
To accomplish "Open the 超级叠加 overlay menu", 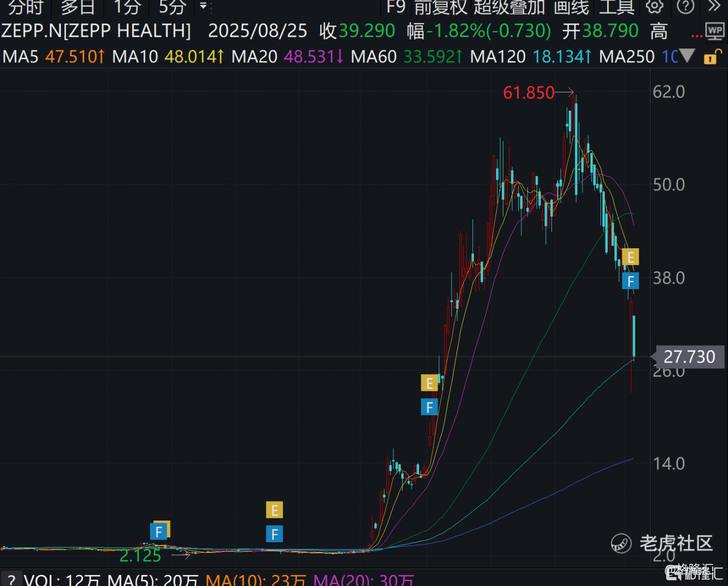I will point(509,7).
